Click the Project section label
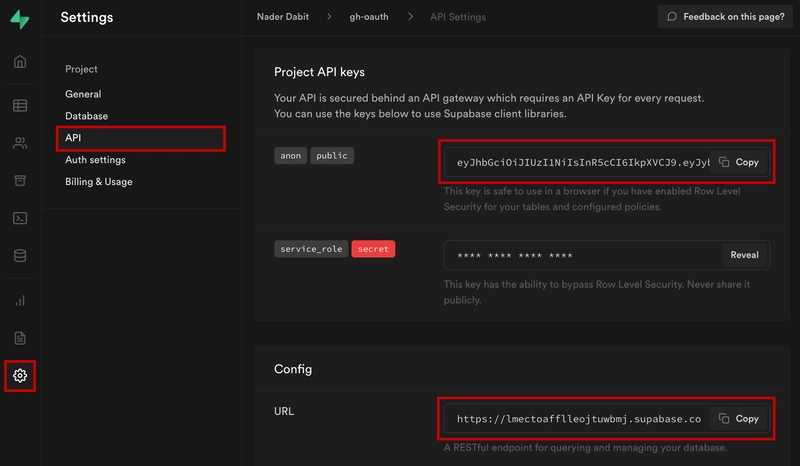This screenshot has width=800, height=466. click(x=81, y=69)
